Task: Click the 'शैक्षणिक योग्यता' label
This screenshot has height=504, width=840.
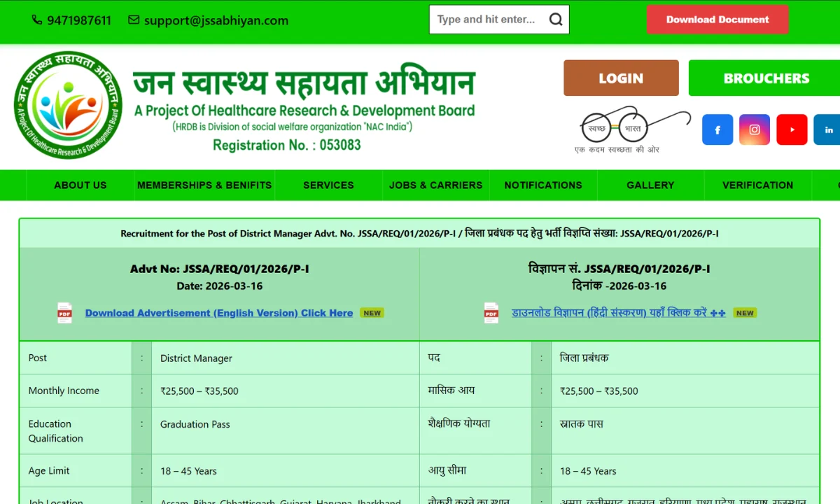Action: (x=459, y=423)
